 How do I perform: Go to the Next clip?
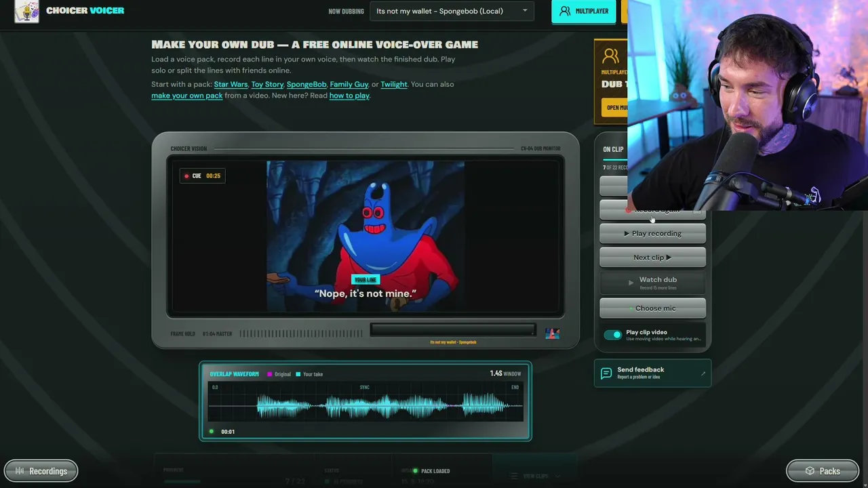652,258
